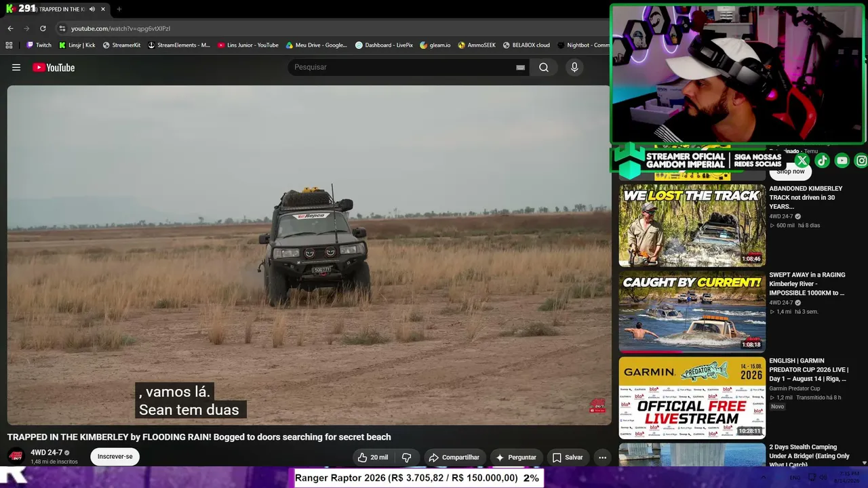The width and height of the screenshot is (868, 488).
Task: Open the Twitch bookmark
Action: pos(39,45)
